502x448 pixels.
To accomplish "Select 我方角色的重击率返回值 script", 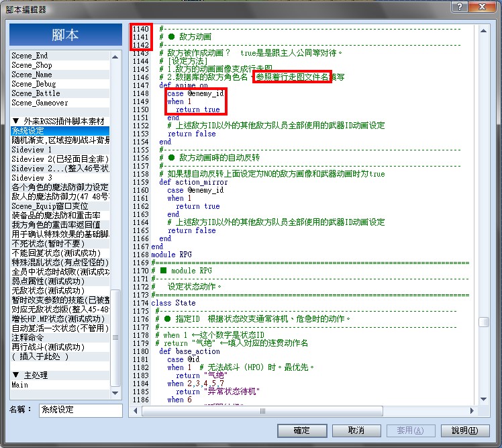I will [x=60, y=224].
